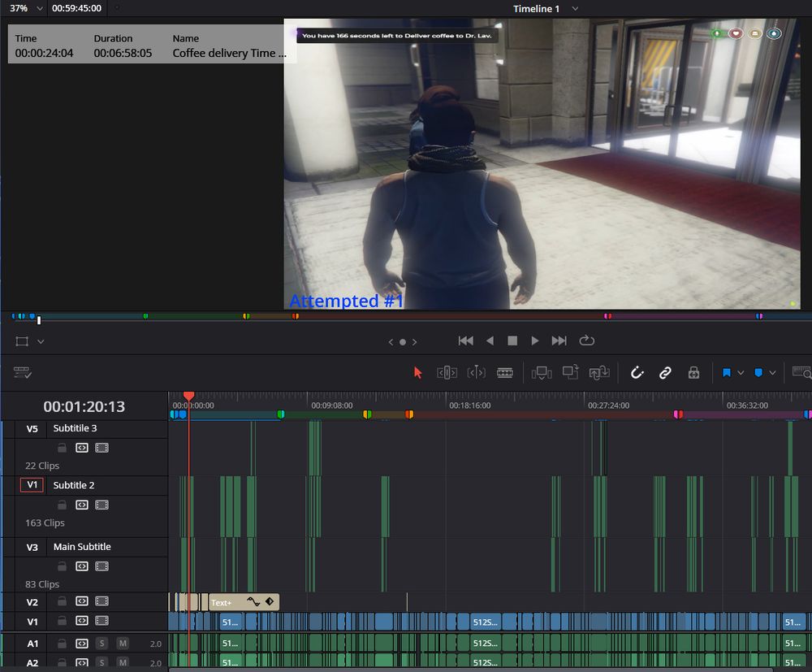The height and width of the screenshot is (672, 812).
Task: Click the 00:59:45:00 viewer timecode field
Action: (76, 8)
